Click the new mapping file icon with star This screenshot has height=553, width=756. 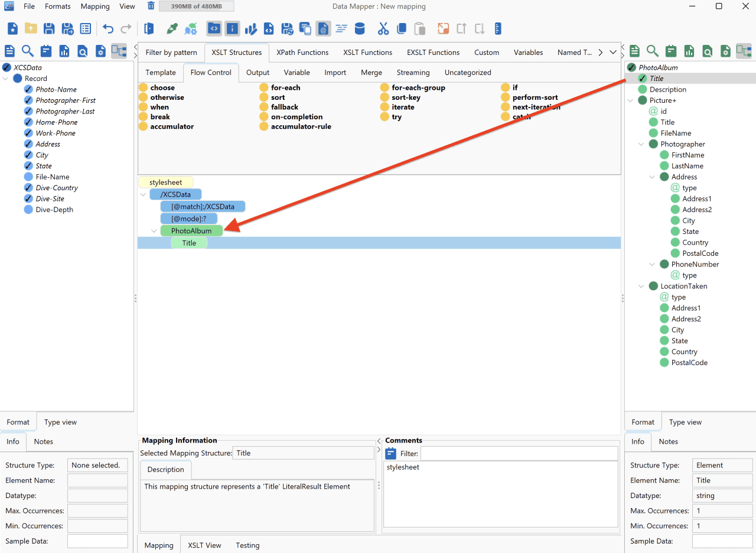coord(12,28)
